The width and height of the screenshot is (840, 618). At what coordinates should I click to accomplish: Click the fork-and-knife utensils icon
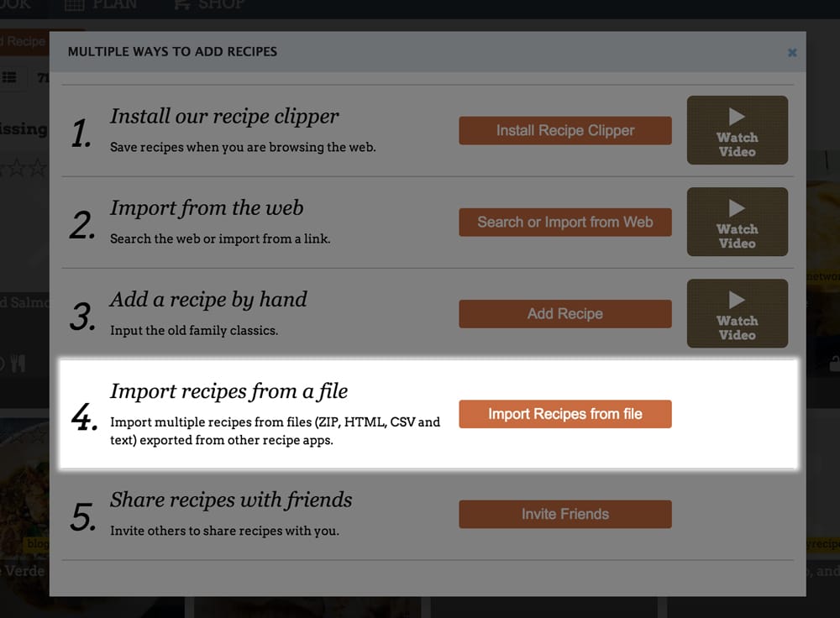click(19, 363)
